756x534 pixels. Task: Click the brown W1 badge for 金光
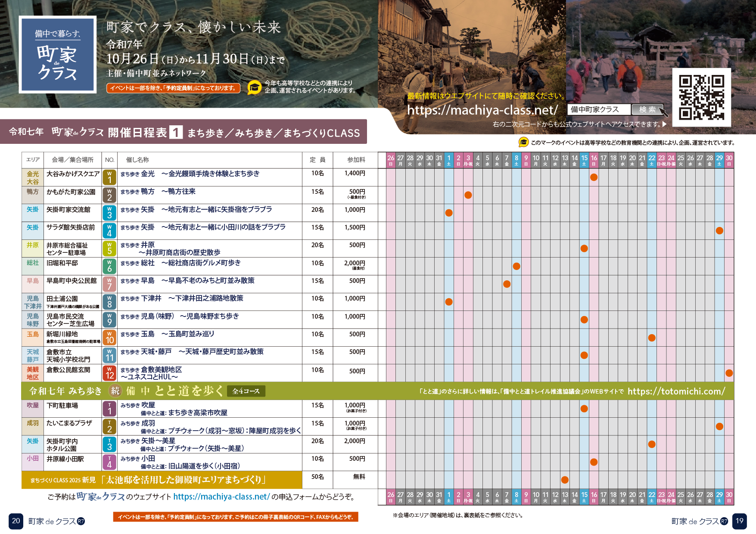point(109,177)
